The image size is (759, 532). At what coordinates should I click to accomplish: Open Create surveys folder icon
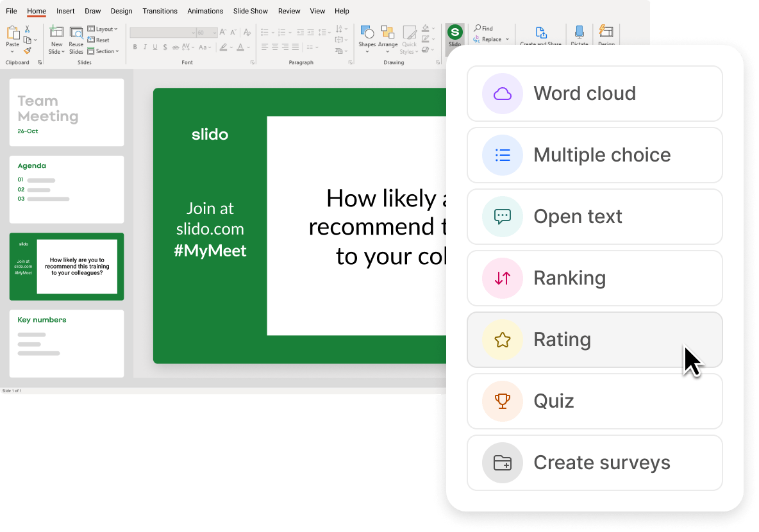coord(503,462)
